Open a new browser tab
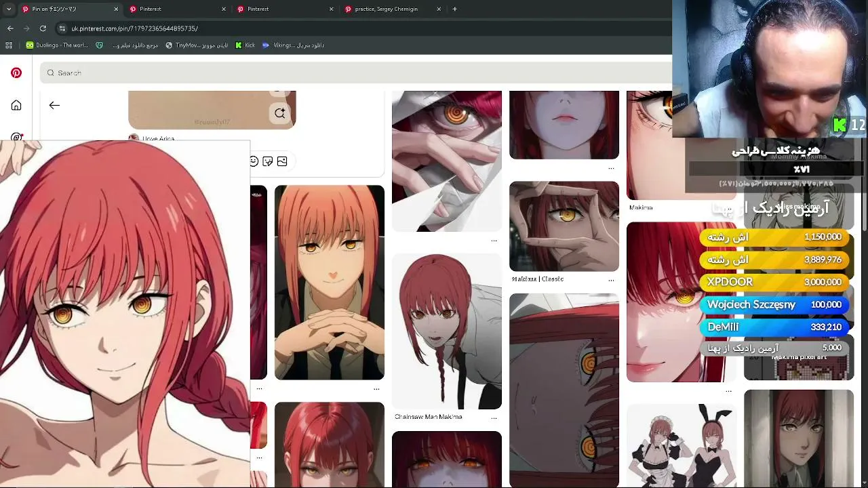Screen dimensions: 868x488 click(x=454, y=9)
